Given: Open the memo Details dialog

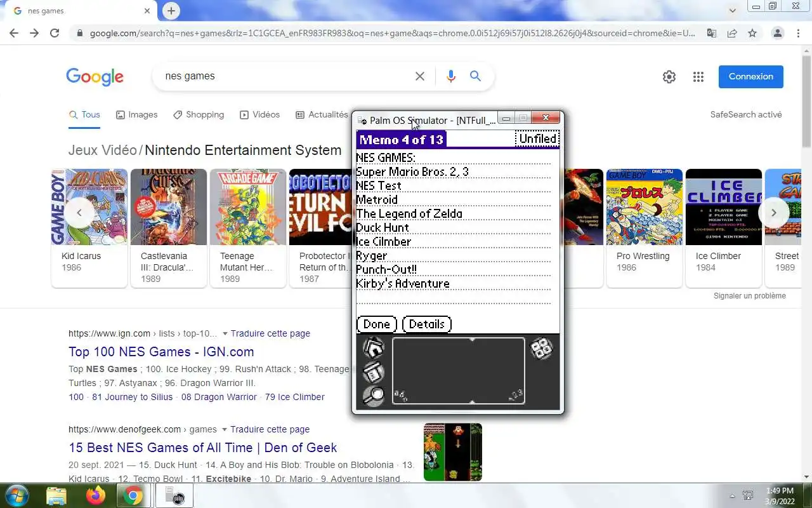Looking at the screenshot, I should point(427,324).
